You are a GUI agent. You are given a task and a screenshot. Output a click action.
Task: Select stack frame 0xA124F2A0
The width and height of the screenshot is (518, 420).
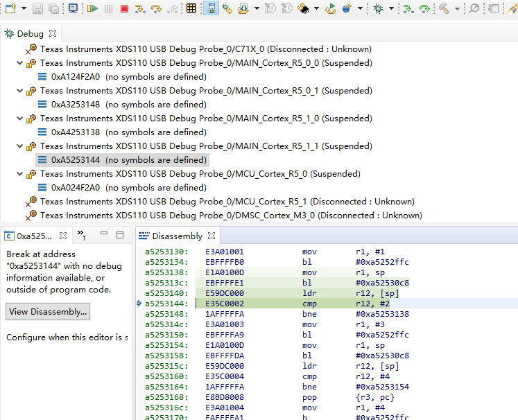pyautogui.click(x=122, y=77)
